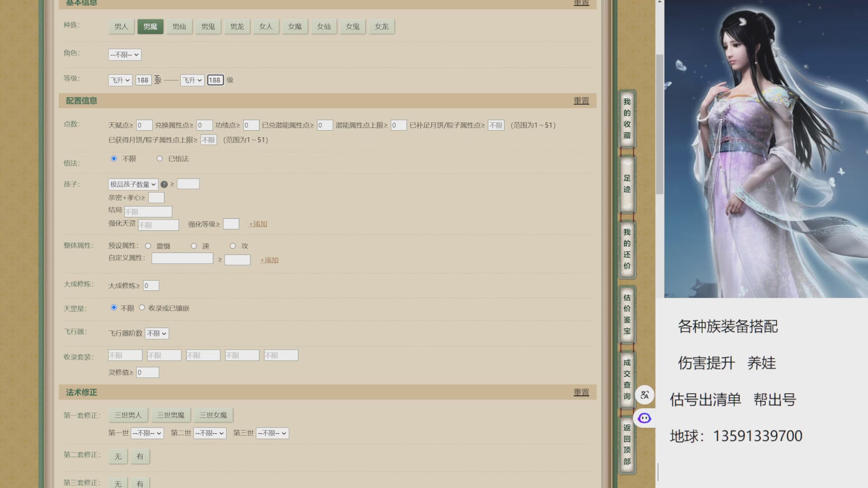Select 不限 radio for 天罡星
The image size is (868, 488).
click(x=114, y=308)
